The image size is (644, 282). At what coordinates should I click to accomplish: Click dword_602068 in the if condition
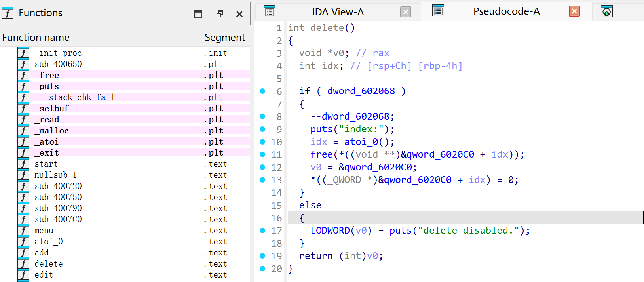[361, 91]
